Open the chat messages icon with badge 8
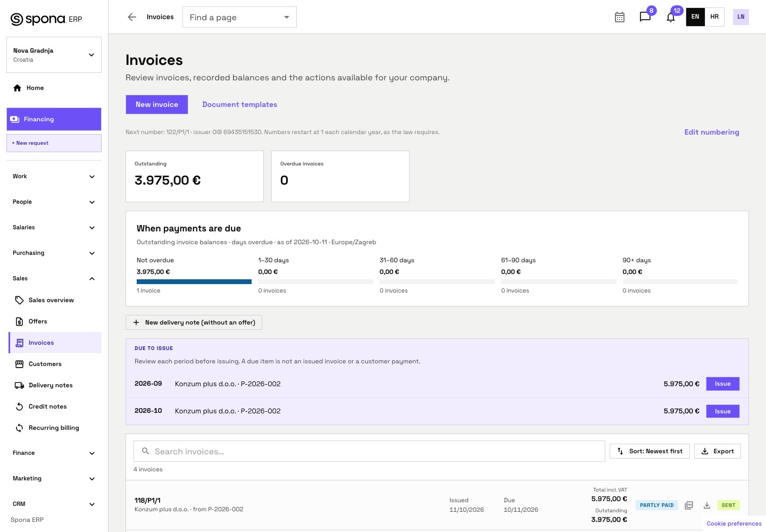Image resolution: width=766 pixels, height=532 pixels. [645, 17]
